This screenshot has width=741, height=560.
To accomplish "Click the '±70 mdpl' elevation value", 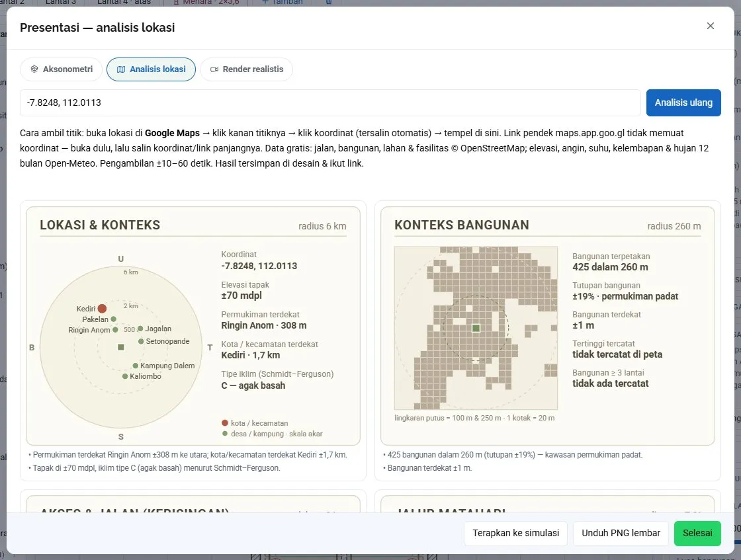I will click(241, 296).
